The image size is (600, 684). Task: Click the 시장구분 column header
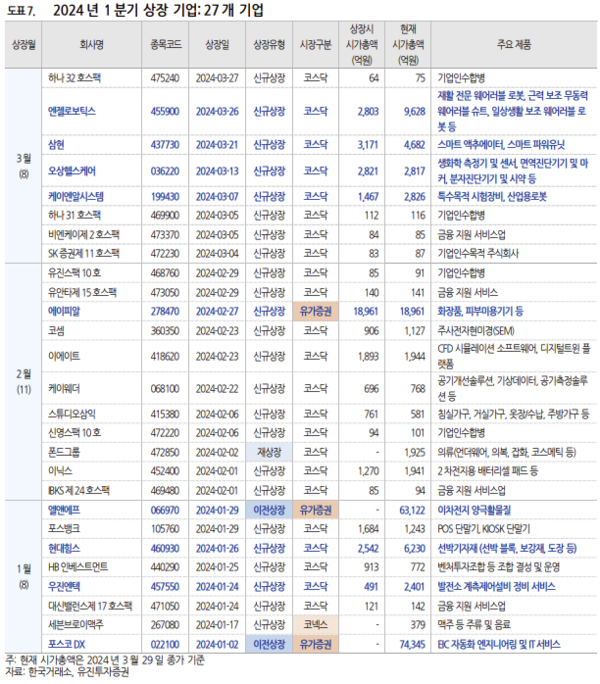point(315,44)
